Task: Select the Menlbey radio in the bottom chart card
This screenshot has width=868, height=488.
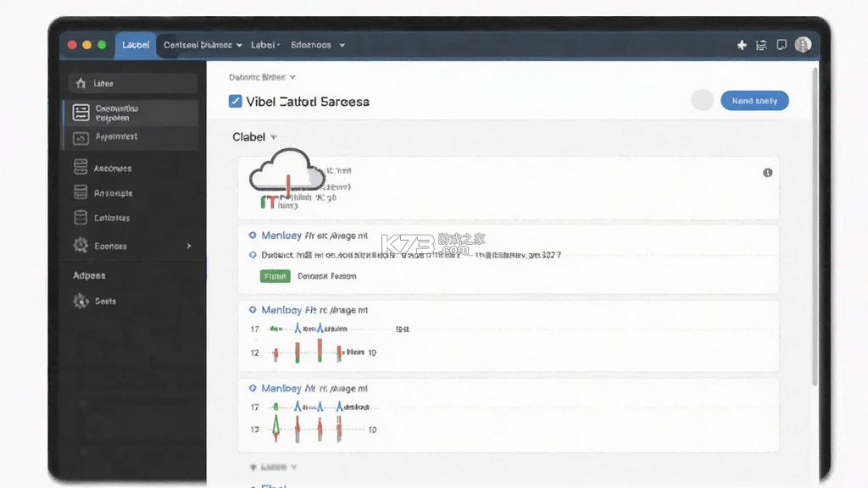Action: click(253, 388)
